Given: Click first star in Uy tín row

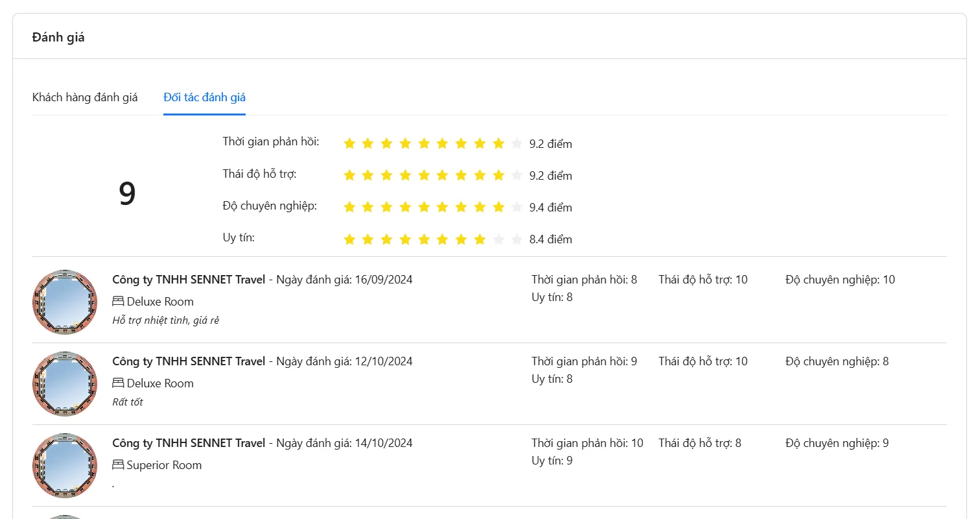Looking at the screenshot, I should click(349, 239).
